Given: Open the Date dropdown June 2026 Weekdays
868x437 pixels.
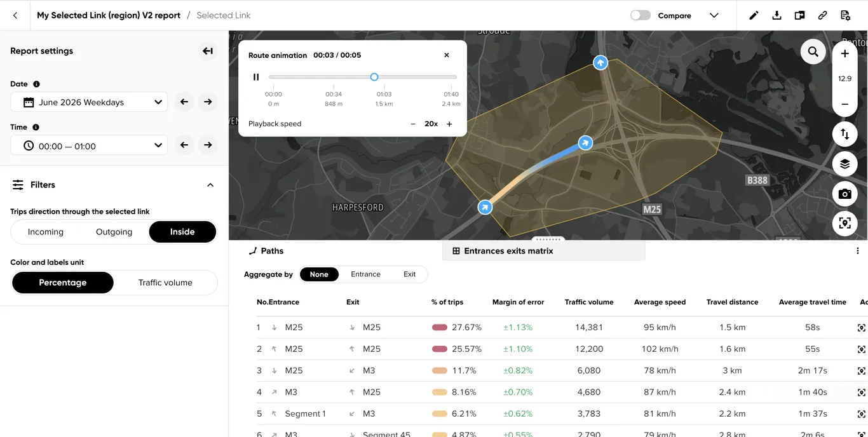Looking at the screenshot, I should coord(89,102).
